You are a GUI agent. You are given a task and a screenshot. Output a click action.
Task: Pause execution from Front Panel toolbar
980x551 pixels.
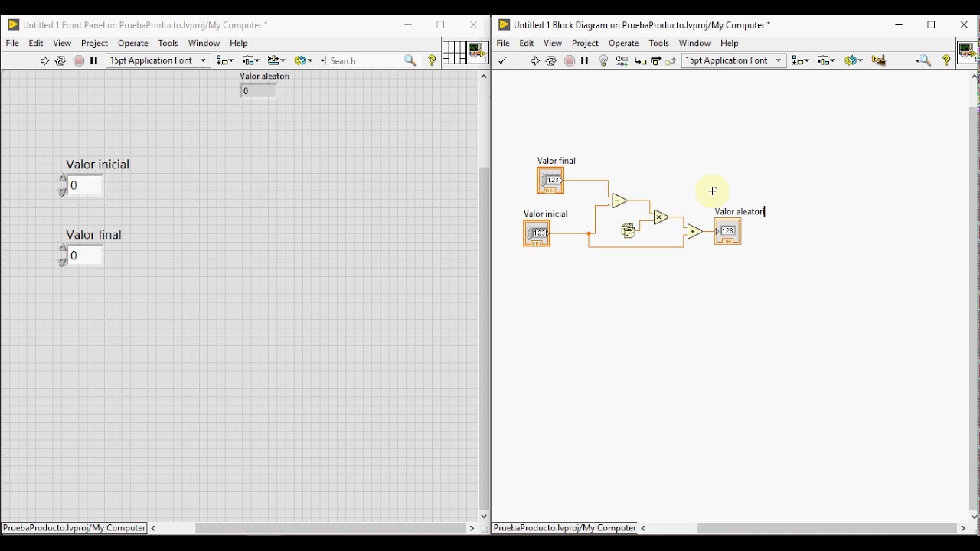94,60
